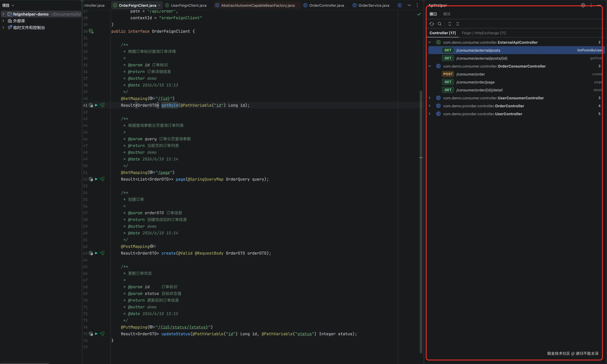Viewport: 607px width, 364px height.
Task: Expand the 外部库 tree node
Action: (3, 21)
